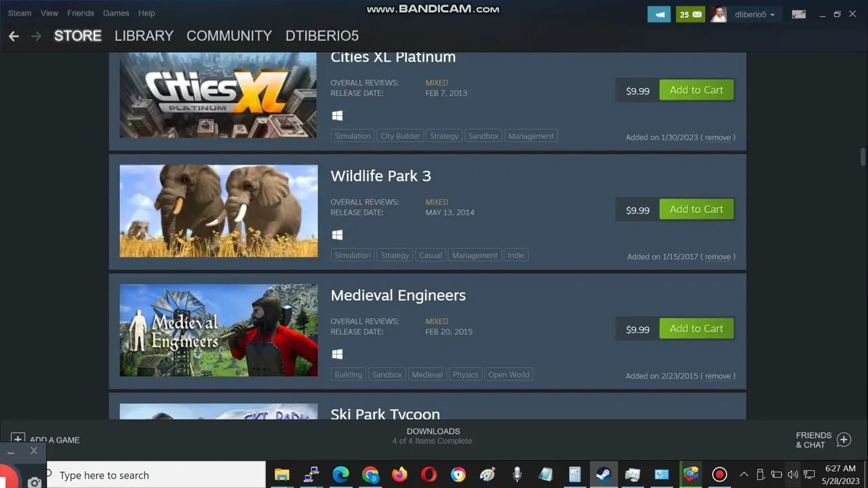Click Windows platform icon for Cities XL Platinum
Screen dimensions: 868x488
(x=337, y=116)
